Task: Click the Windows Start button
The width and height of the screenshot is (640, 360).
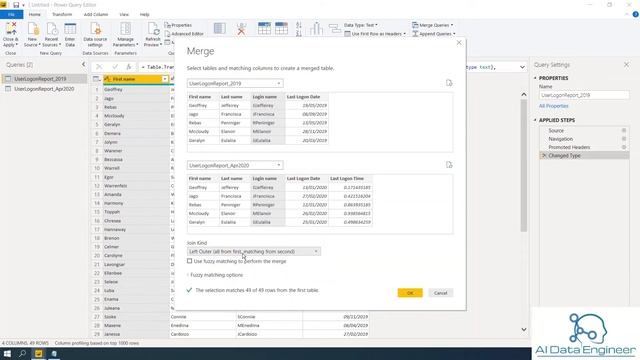Action: click(x=7, y=354)
